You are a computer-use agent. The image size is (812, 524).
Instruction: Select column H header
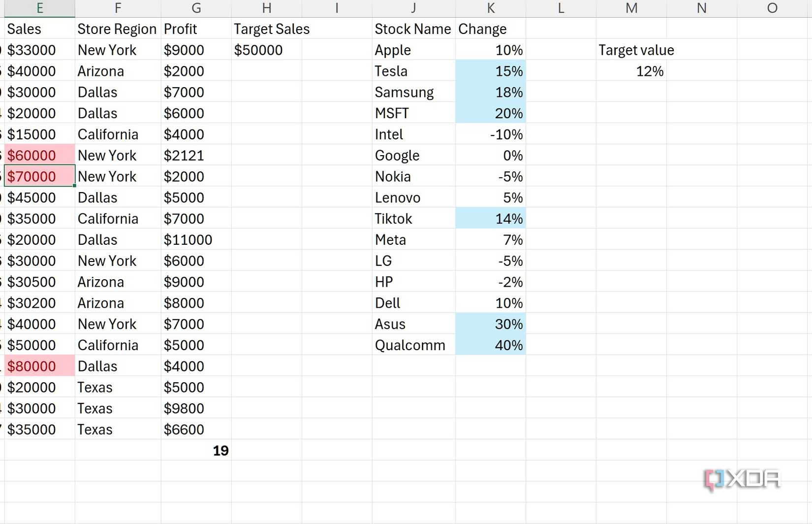266,8
